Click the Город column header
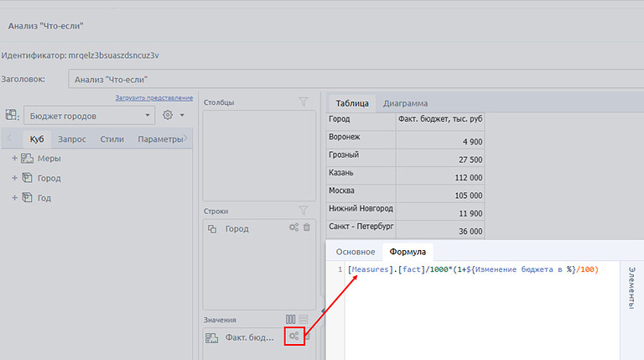The height and width of the screenshot is (360, 644). coord(361,122)
